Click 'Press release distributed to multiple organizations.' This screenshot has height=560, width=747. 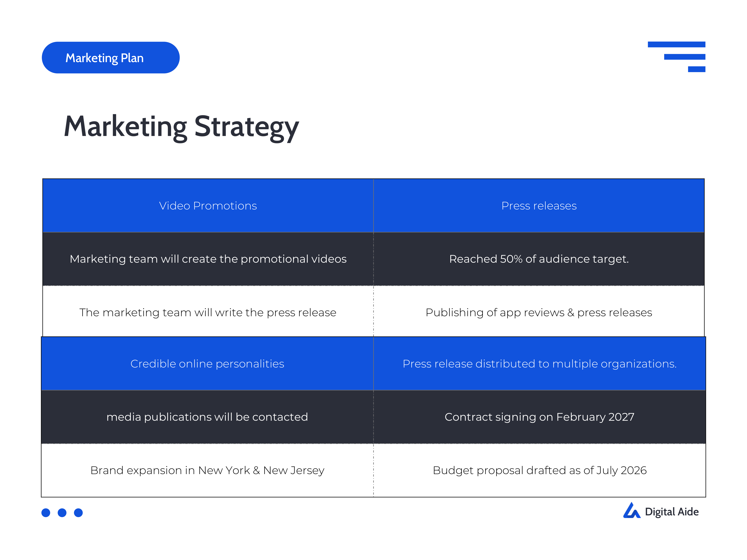(x=540, y=363)
